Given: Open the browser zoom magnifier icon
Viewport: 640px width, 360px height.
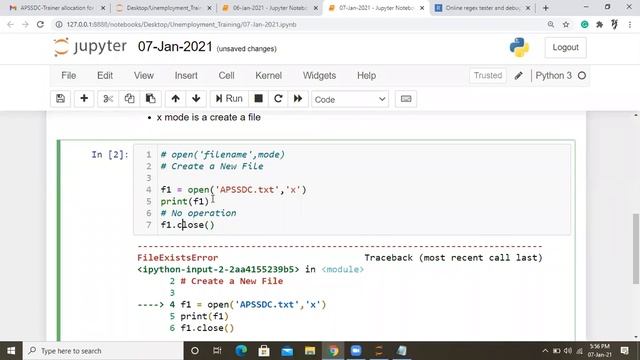Looking at the screenshot, I should (x=551, y=24).
